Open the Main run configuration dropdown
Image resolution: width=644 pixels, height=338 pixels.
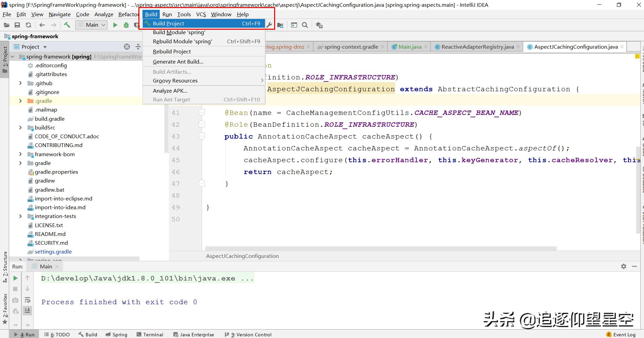91,25
